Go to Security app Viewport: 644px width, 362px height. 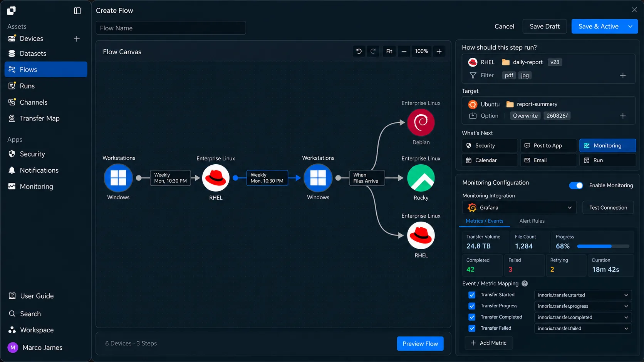[46, 154]
